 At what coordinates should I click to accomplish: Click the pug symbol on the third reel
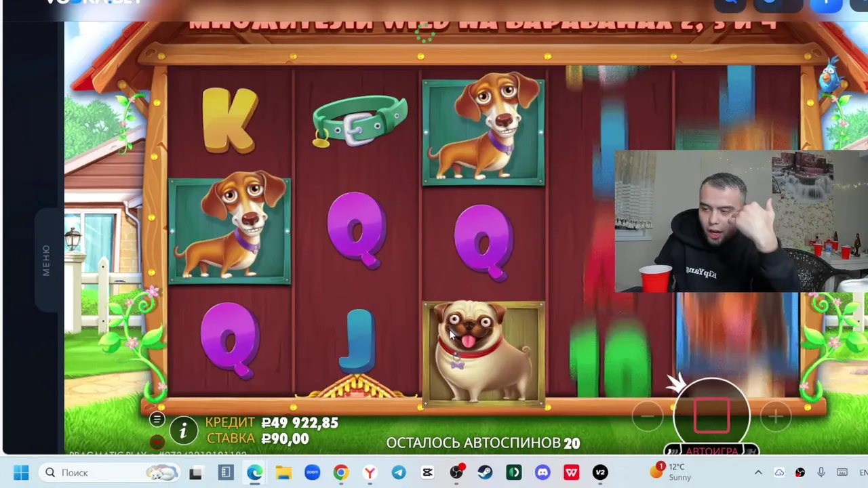[x=483, y=352]
